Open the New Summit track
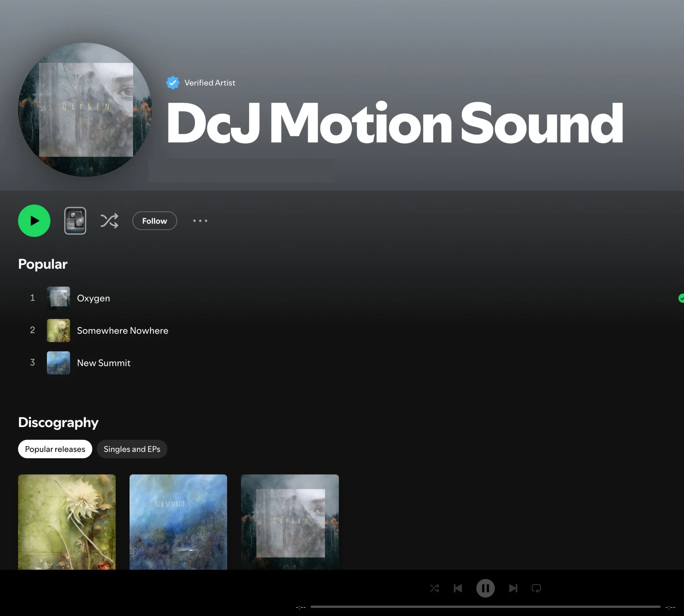The height and width of the screenshot is (616, 684). 103,363
